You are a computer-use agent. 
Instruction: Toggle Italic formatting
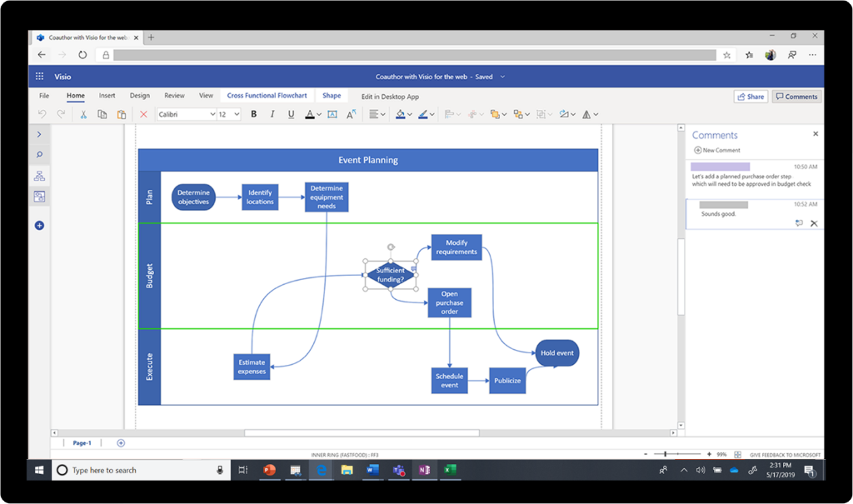[x=272, y=114]
